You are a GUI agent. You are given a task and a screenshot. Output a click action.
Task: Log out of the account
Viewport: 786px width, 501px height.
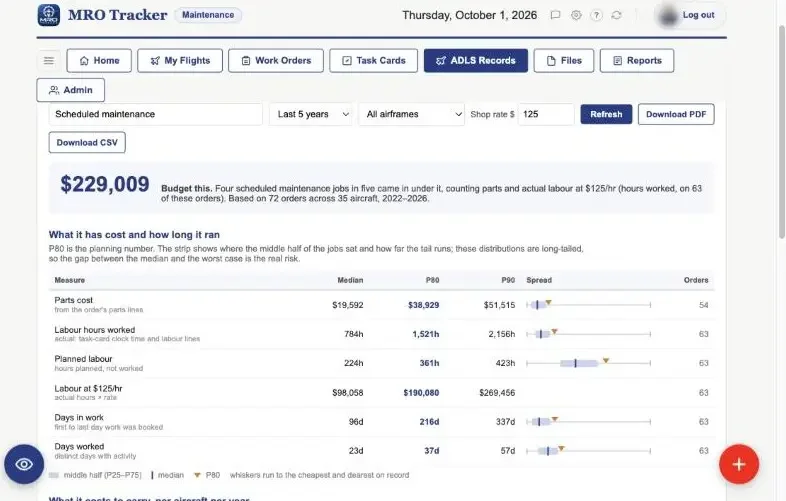click(698, 15)
